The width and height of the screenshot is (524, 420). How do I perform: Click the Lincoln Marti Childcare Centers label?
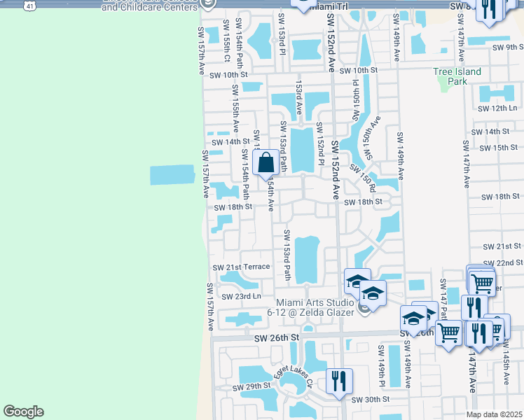pyautogui.click(x=150, y=6)
